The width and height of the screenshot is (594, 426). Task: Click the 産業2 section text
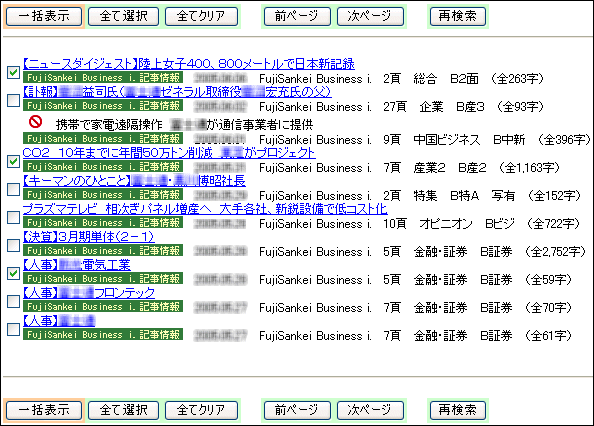429,168
